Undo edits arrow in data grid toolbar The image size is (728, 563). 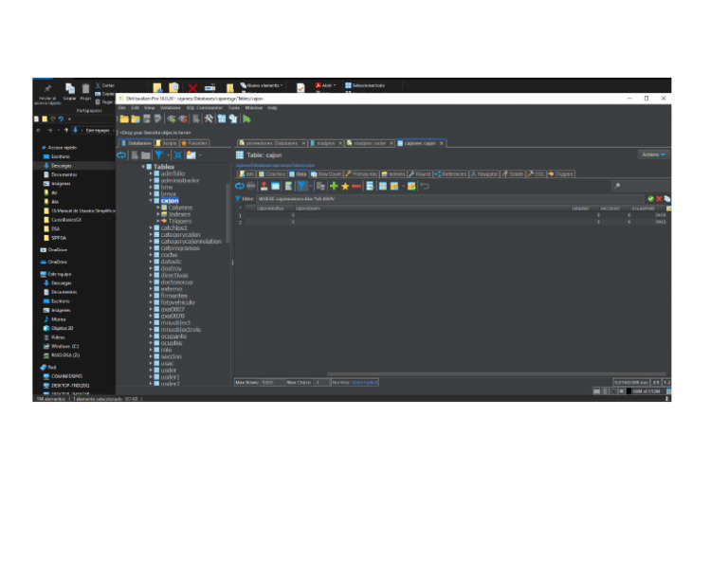(x=425, y=186)
